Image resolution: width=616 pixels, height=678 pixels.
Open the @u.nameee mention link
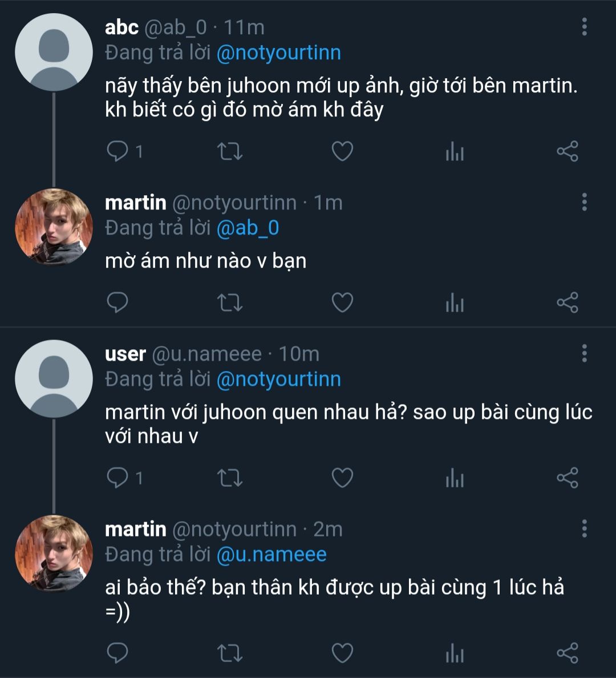tap(271, 555)
